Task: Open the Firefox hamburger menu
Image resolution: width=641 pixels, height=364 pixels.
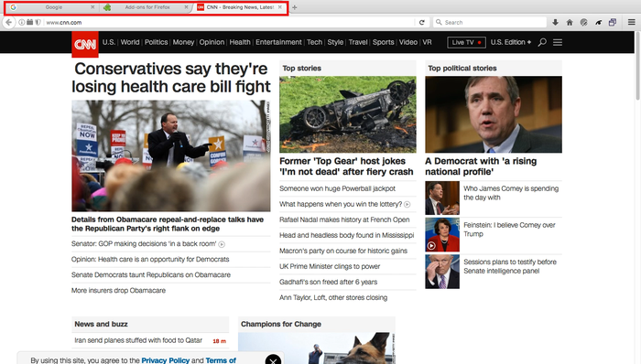Action: (x=632, y=23)
